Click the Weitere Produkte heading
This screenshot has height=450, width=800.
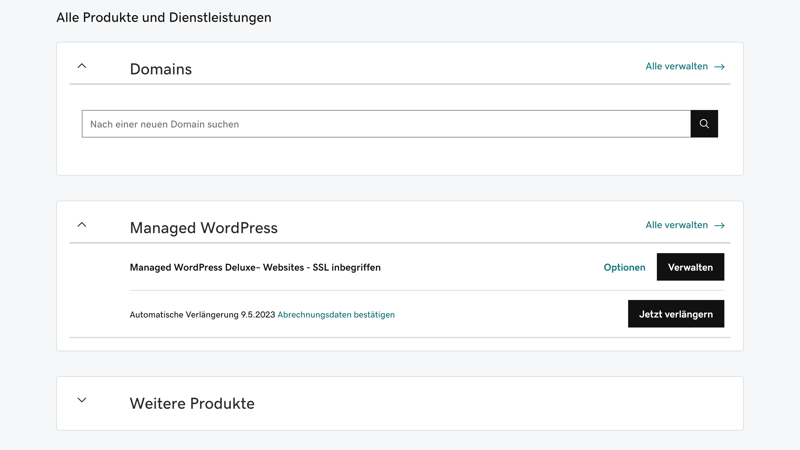coord(192,404)
